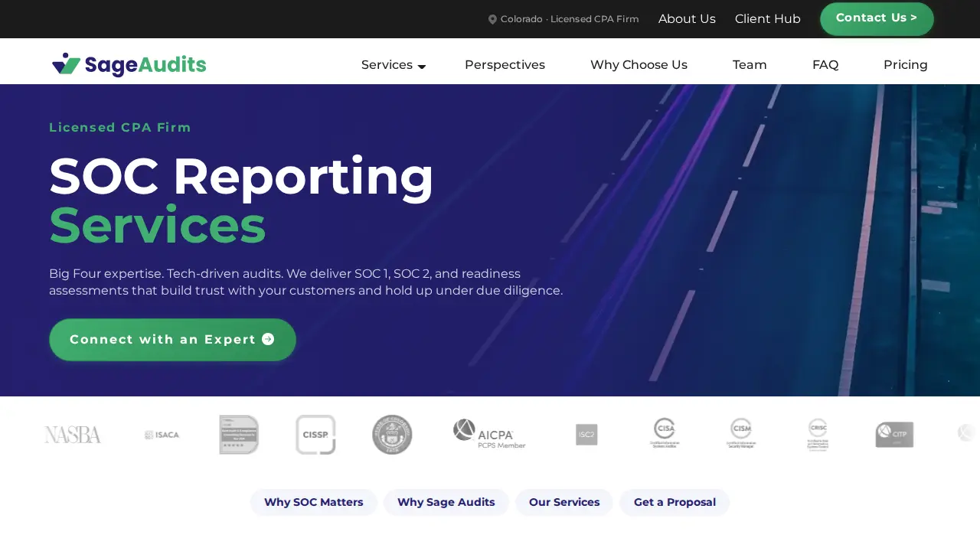This screenshot has height=551, width=980.
Task: Click Connect with an Expert button
Action: click(x=172, y=340)
